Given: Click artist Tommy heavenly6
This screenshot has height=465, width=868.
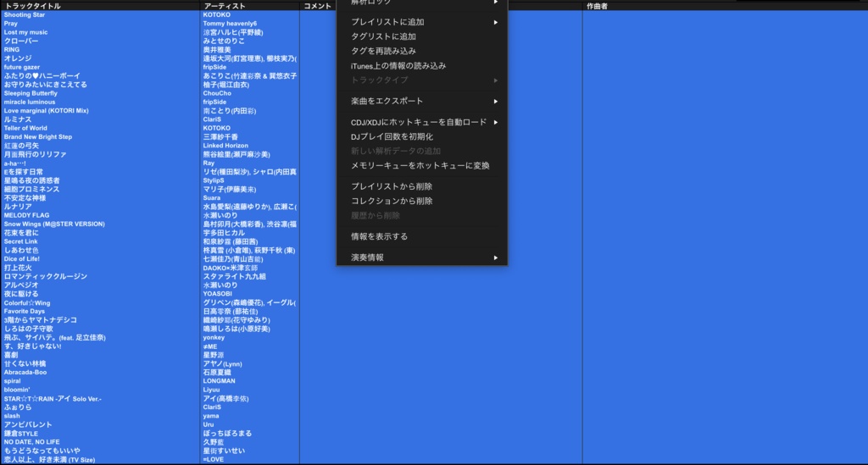Looking at the screenshot, I should click(230, 24).
